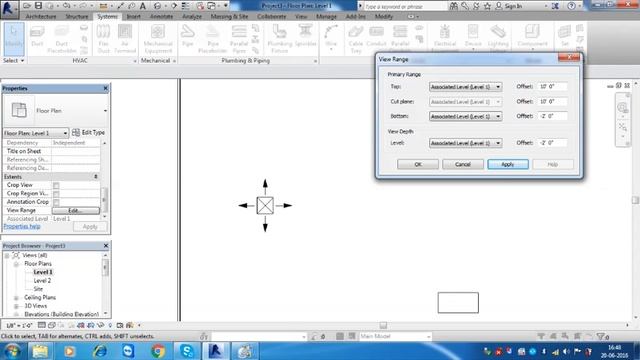Click Cancel in View Range dialog

click(463, 164)
